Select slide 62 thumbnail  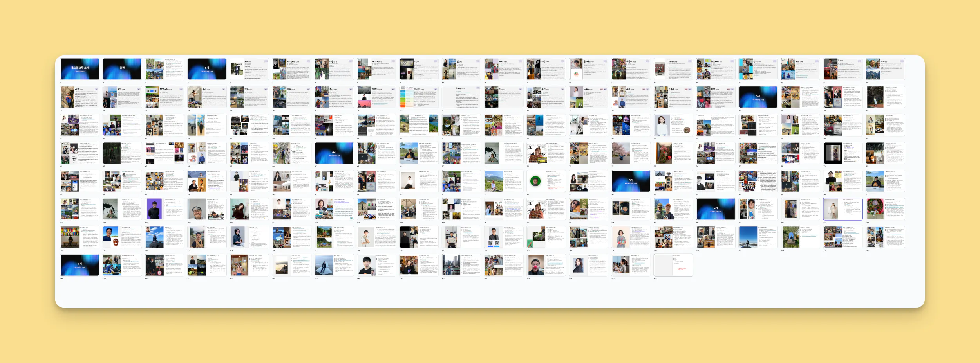pos(122,153)
